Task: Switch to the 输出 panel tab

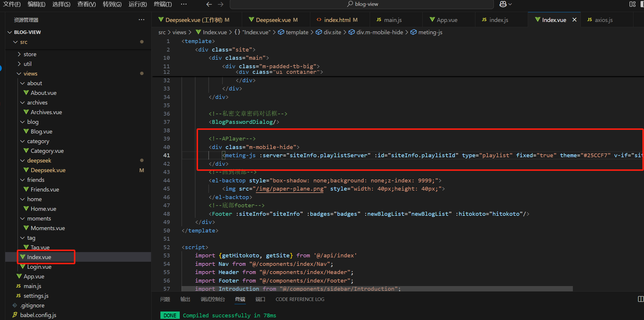Action: (185, 299)
